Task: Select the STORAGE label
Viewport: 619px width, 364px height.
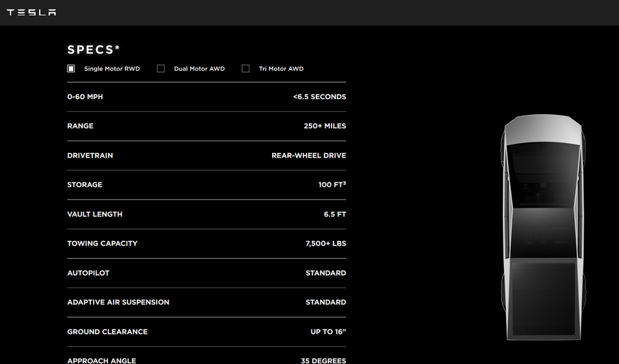Action: pos(85,185)
